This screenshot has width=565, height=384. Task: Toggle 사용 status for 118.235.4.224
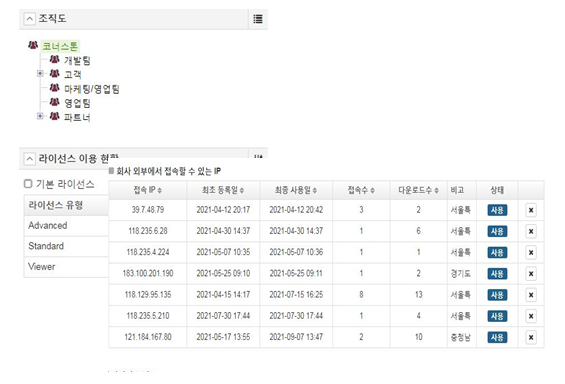497,253
